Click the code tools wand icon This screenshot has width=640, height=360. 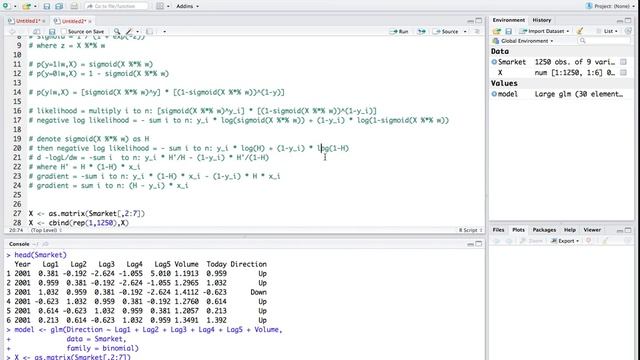click(x=129, y=31)
